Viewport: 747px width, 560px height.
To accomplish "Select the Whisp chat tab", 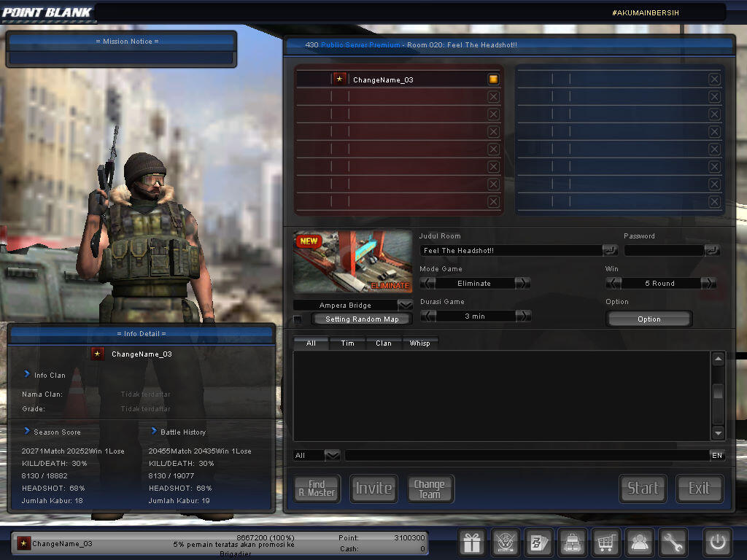I will tap(419, 343).
